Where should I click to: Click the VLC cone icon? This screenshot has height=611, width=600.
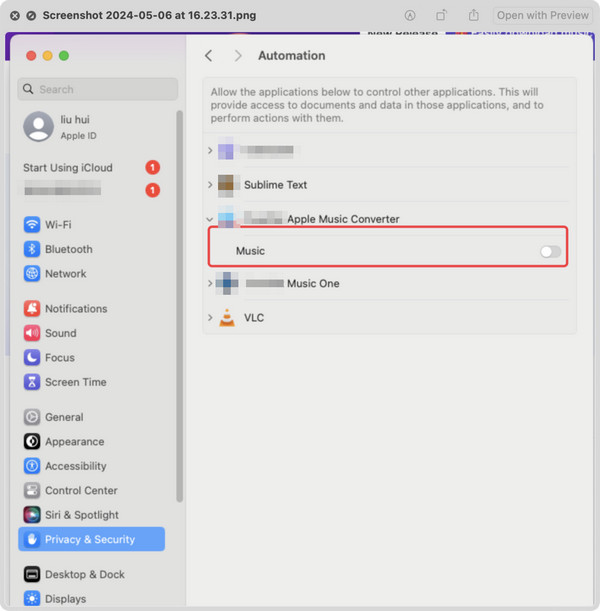[x=227, y=318]
